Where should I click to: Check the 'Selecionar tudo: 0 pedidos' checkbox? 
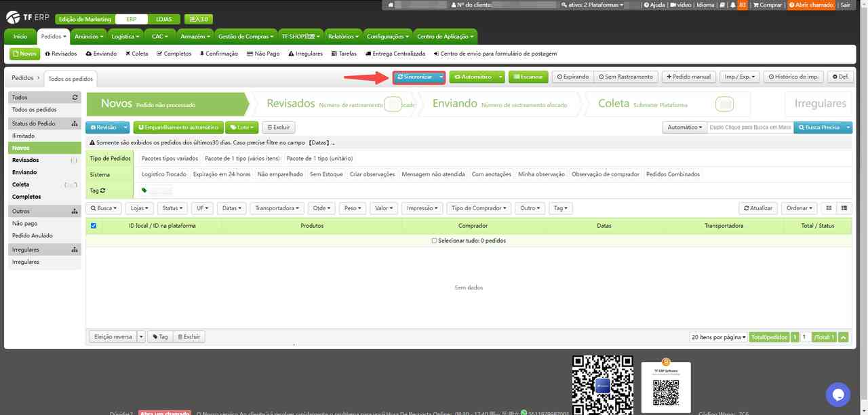pyautogui.click(x=434, y=241)
